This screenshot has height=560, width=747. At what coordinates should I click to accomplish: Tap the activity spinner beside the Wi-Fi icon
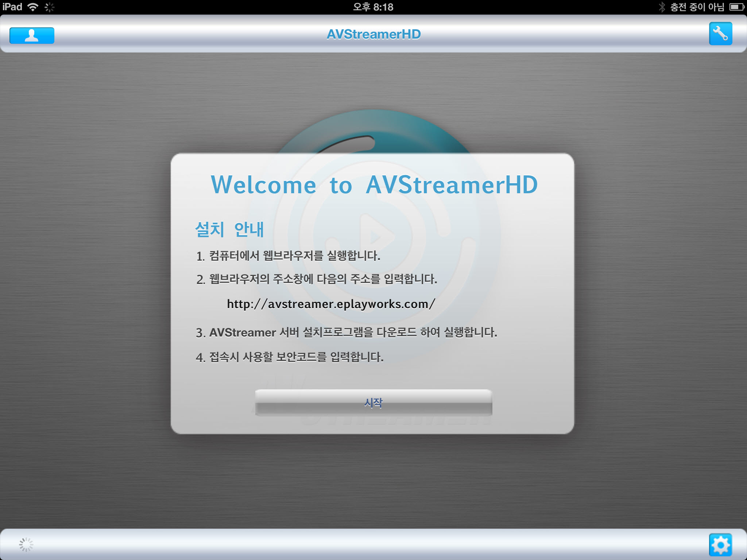pyautogui.click(x=49, y=7)
